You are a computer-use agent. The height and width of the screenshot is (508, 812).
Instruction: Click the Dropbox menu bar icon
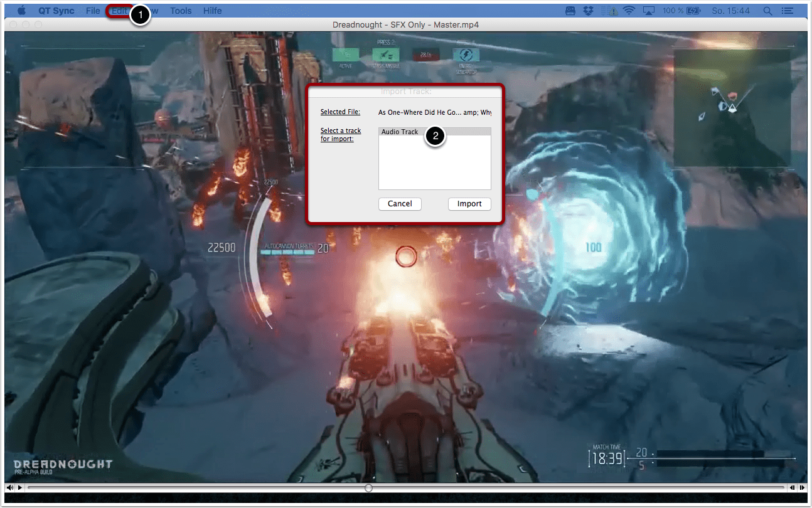588,11
